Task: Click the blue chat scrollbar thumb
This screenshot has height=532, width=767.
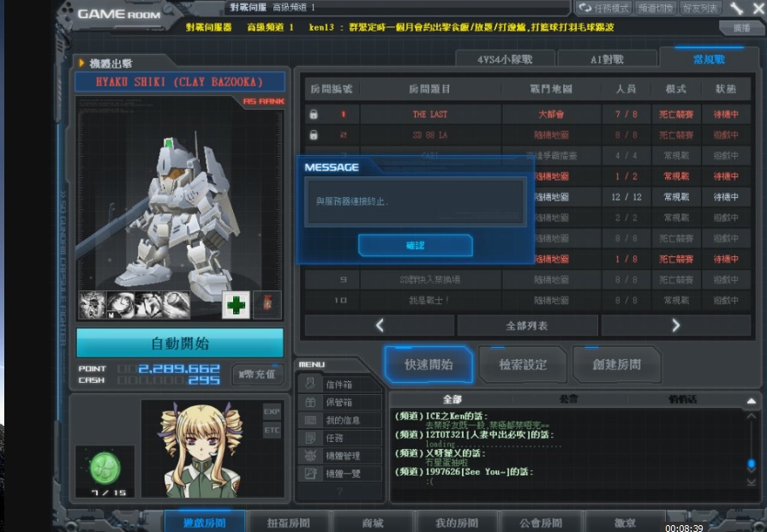Action: click(x=752, y=463)
